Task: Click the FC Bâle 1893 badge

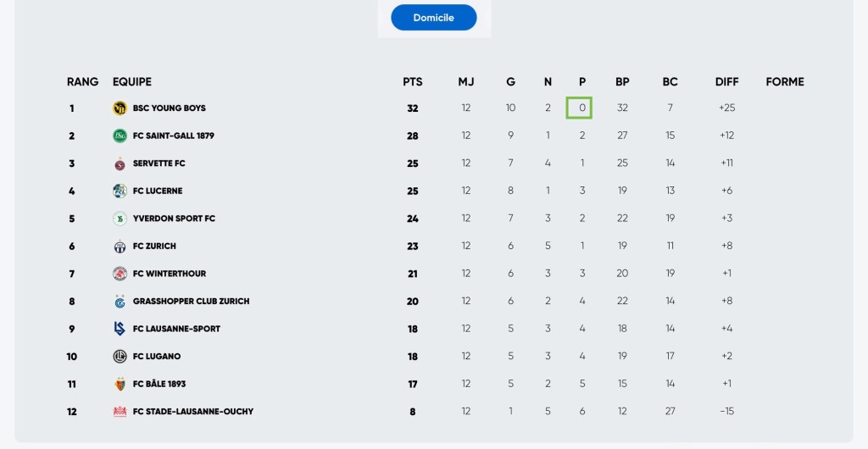Action: (x=120, y=384)
